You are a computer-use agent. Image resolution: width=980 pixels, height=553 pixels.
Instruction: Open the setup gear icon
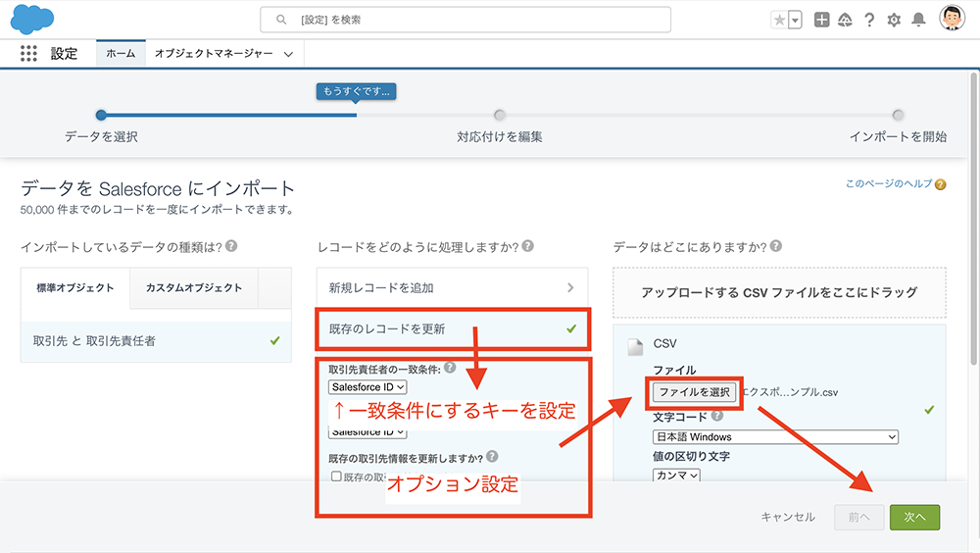point(894,20)
